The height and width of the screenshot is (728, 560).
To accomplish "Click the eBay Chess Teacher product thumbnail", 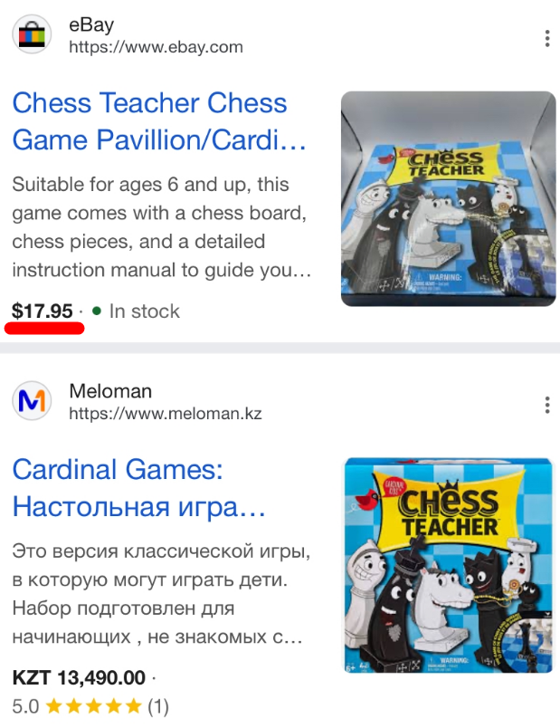I will (x=448, y=198).
